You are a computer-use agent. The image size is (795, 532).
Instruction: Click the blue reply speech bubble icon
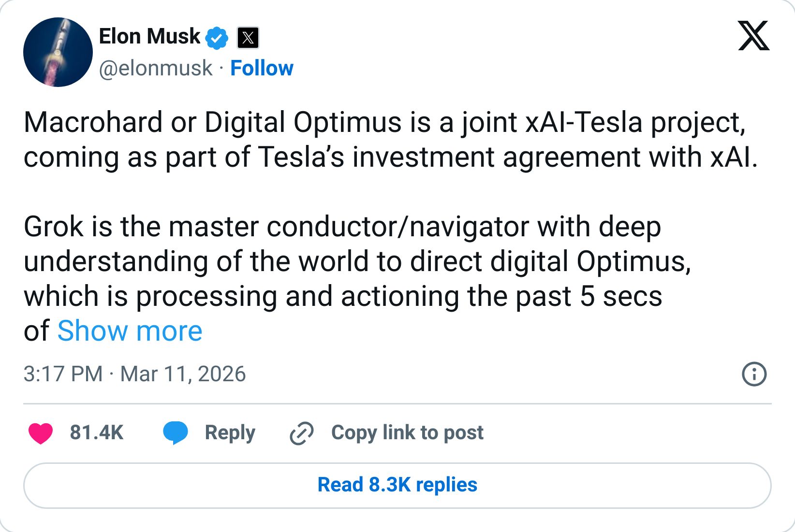coord(175,433)
